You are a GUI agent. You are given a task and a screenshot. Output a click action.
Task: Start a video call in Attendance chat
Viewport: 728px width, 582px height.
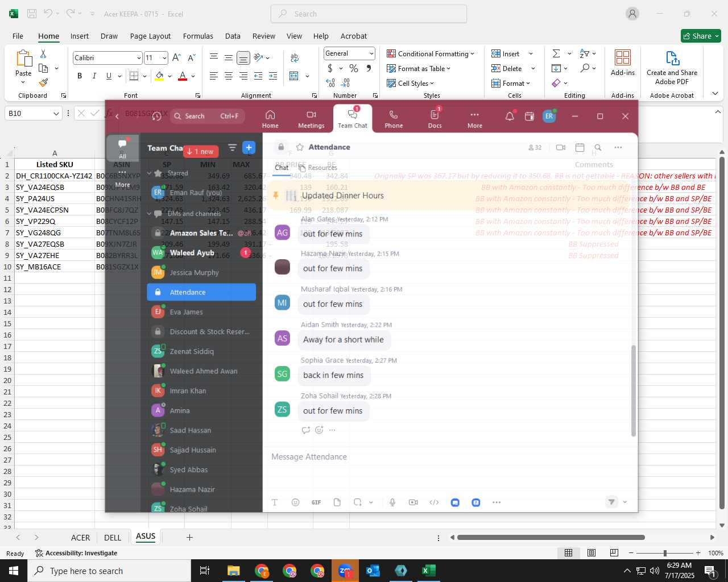[561, 147]
